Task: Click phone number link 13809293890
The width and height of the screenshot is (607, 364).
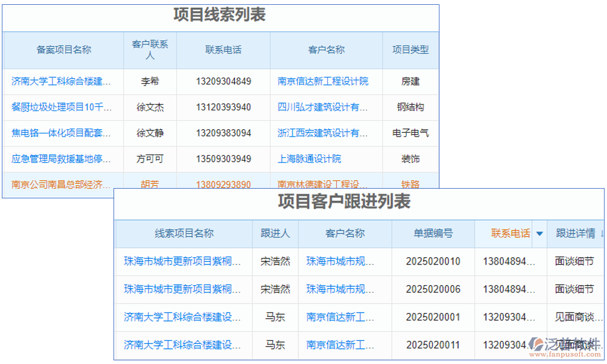Action: (x=225, y=184)
